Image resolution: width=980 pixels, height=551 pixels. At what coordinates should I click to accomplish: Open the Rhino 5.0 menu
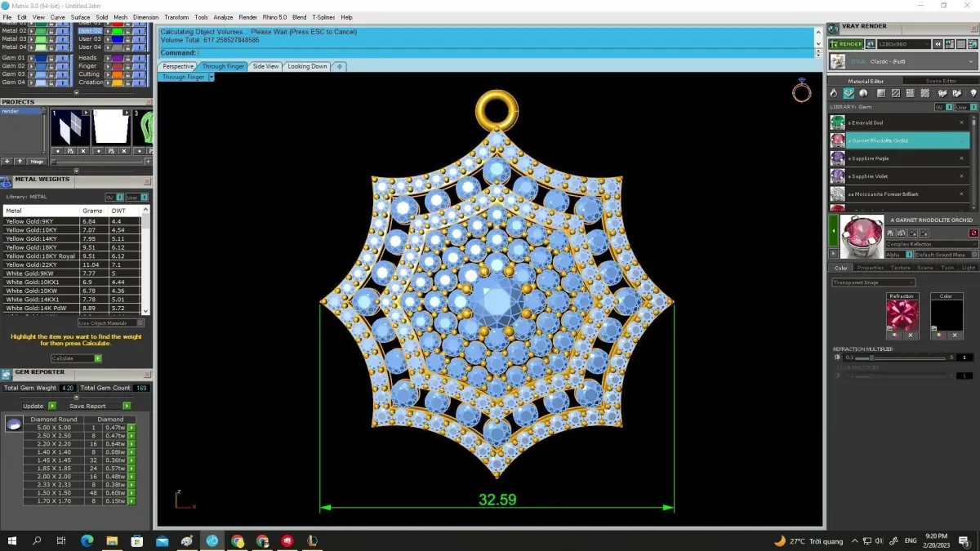(x=273, y=17)
